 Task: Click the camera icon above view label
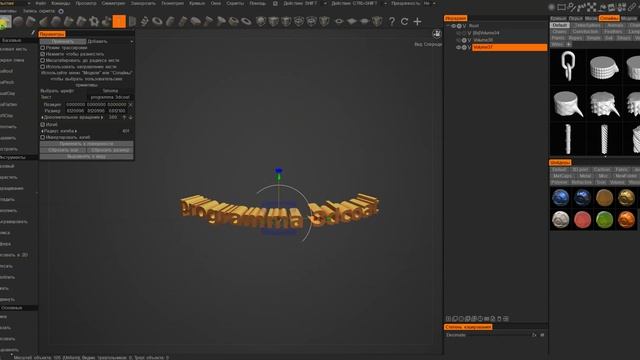[436, 34]
